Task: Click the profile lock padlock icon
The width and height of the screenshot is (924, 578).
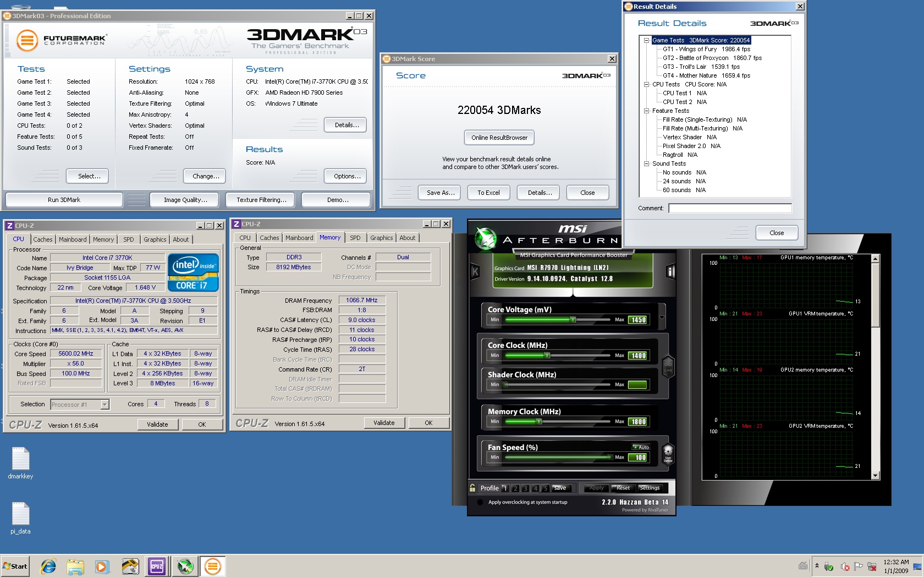Action: (472, 488)
